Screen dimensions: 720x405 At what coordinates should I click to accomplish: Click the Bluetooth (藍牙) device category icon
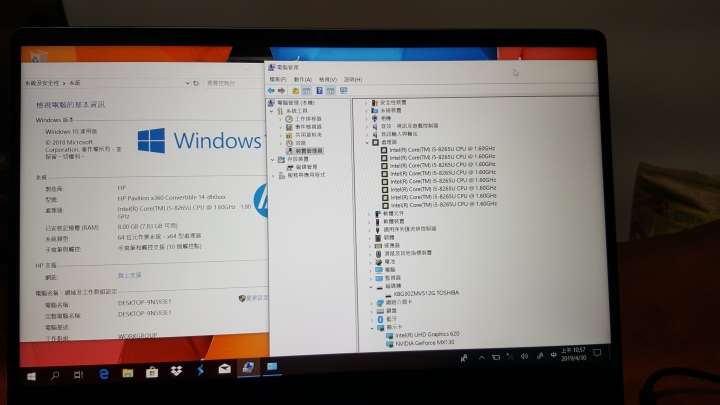coord(380,319)
